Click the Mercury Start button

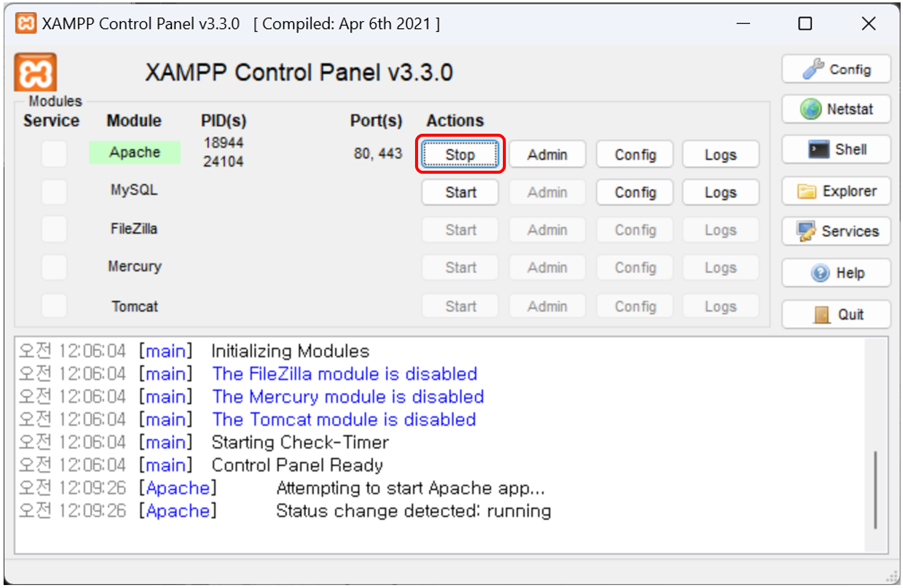pos(460,267)
